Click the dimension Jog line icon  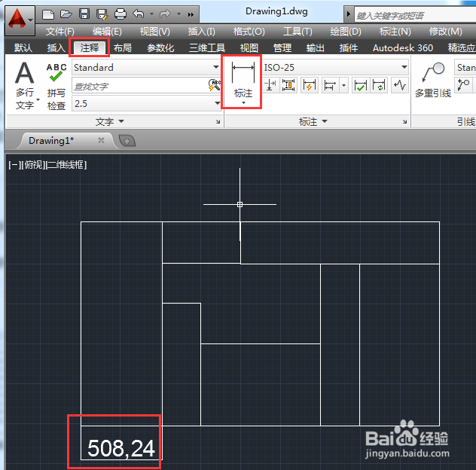(x=400, y=85)
